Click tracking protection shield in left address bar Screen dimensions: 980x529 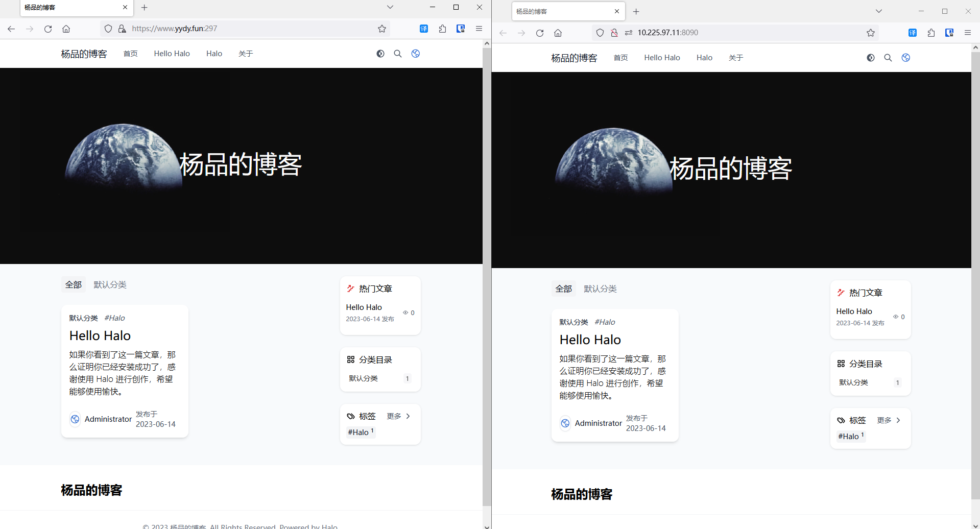point(108,29)
